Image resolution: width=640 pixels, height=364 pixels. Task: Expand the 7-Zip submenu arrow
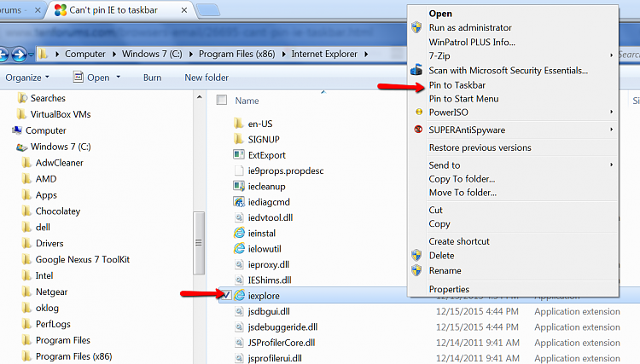coord(612,55)
